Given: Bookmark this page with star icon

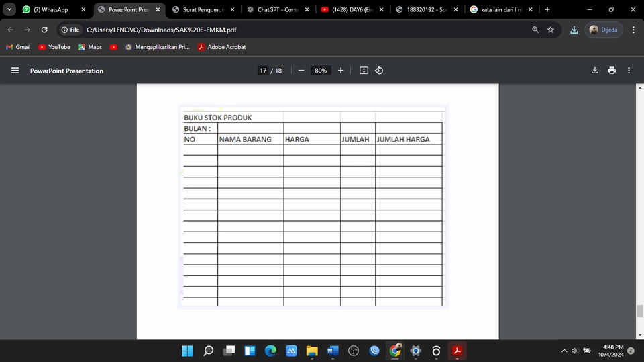Looking at the screenshot, I should pyautogui.click(x=551, y=30).
